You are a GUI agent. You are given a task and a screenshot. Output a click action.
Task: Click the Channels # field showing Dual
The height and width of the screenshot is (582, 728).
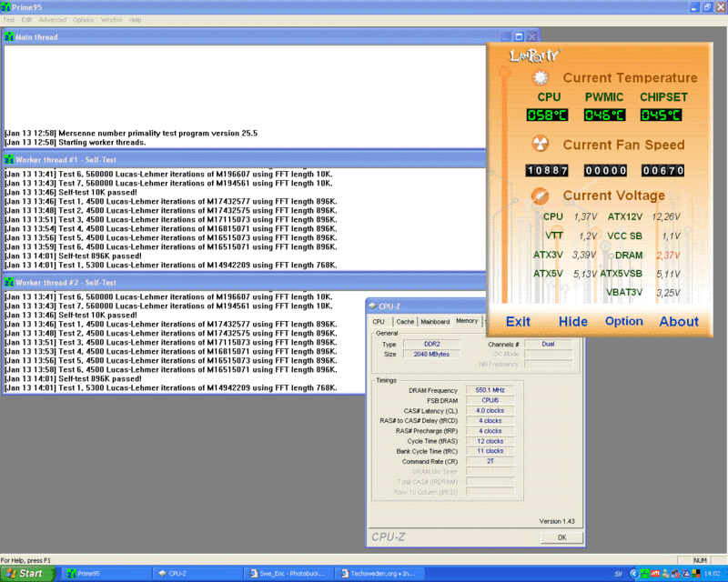click(549, 344)
